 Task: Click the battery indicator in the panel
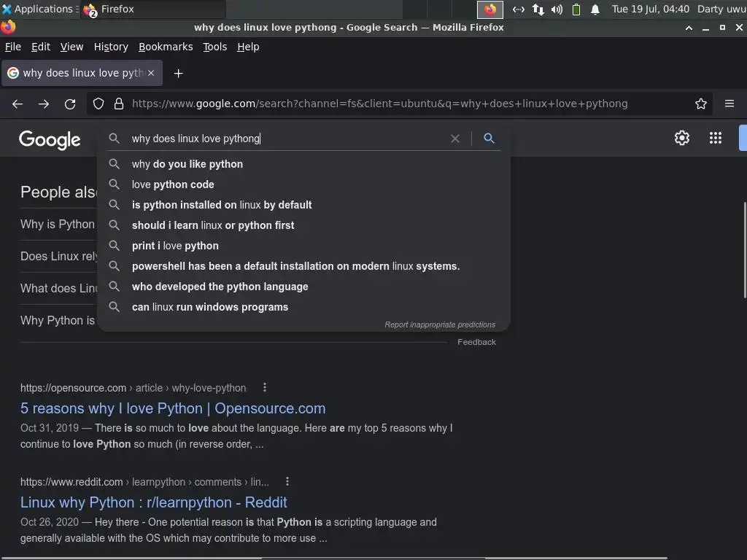[576, 9]
